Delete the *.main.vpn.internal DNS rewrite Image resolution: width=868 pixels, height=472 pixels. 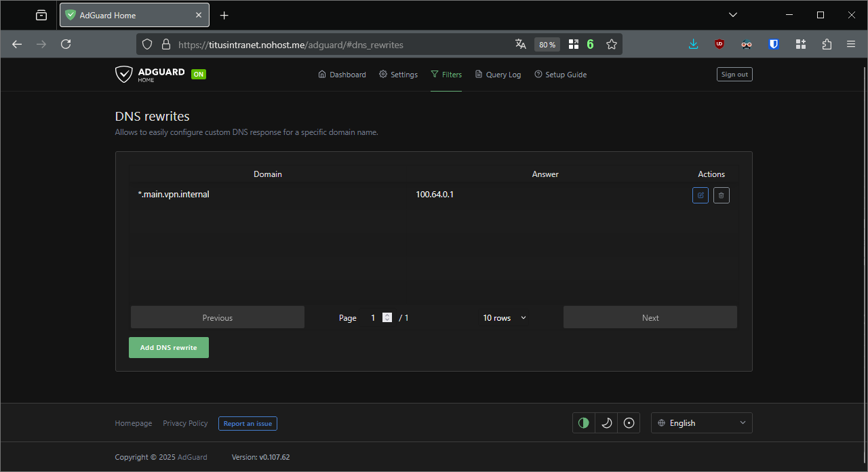tap(722, 195)
